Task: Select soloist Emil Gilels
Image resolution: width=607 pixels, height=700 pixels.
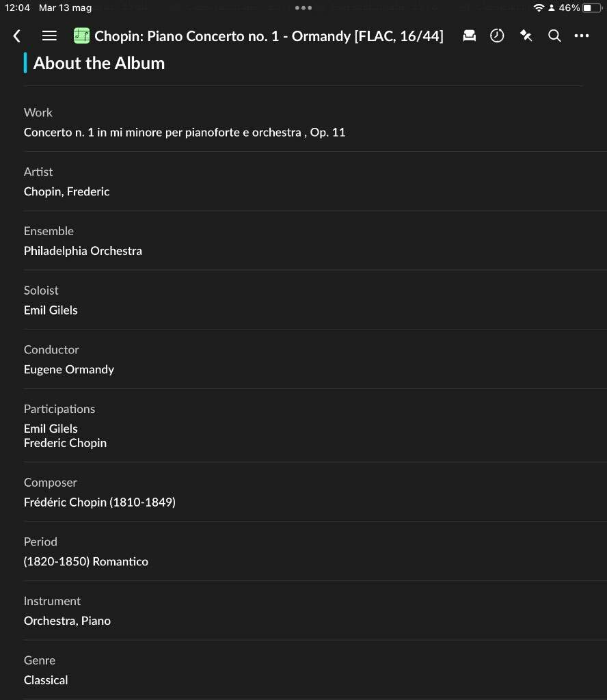Action: point(51,310)
